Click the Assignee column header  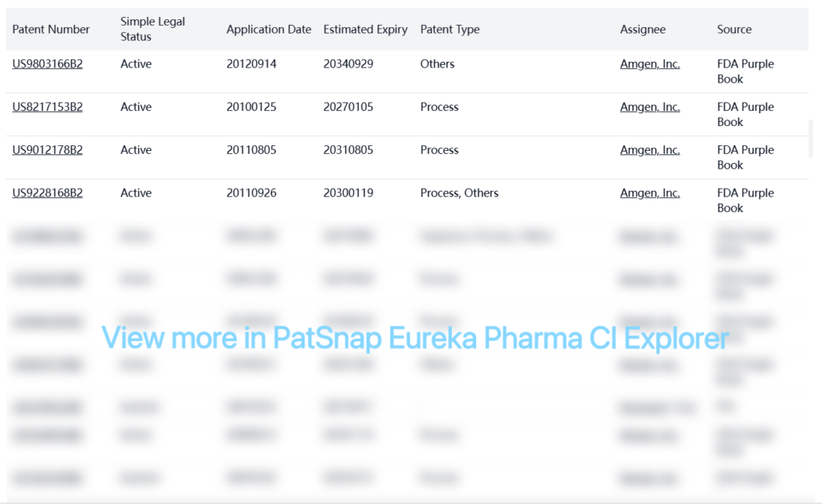click(642, 30)
